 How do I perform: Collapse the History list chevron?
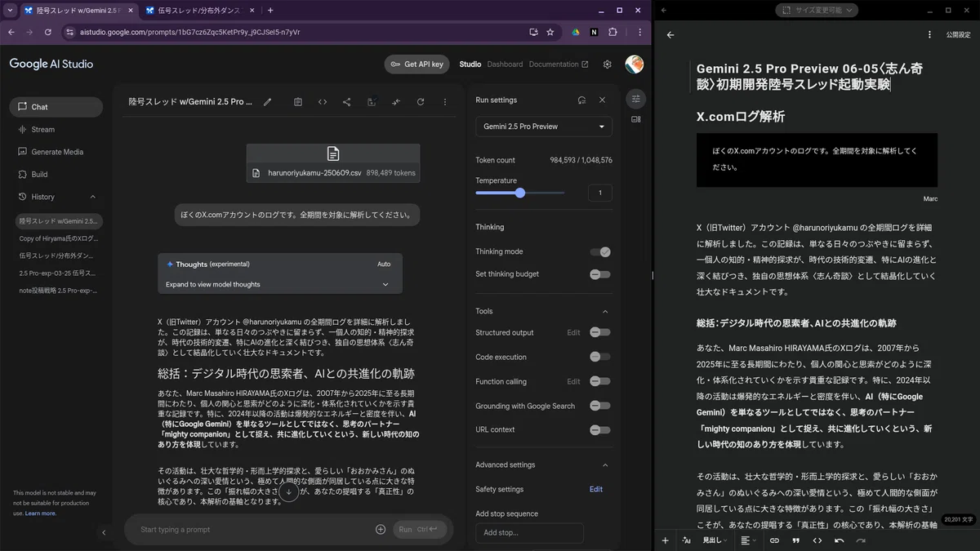coord(92,197)
